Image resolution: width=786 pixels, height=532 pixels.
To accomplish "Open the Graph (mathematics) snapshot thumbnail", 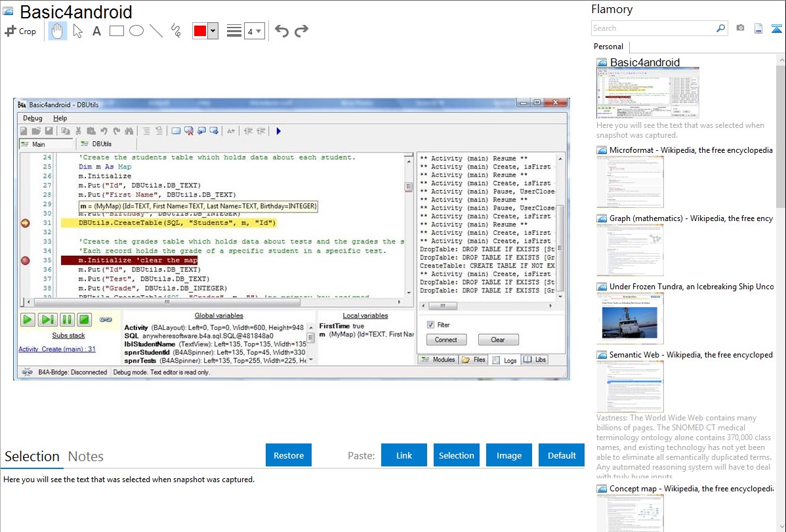I will (x=630, y=250).
